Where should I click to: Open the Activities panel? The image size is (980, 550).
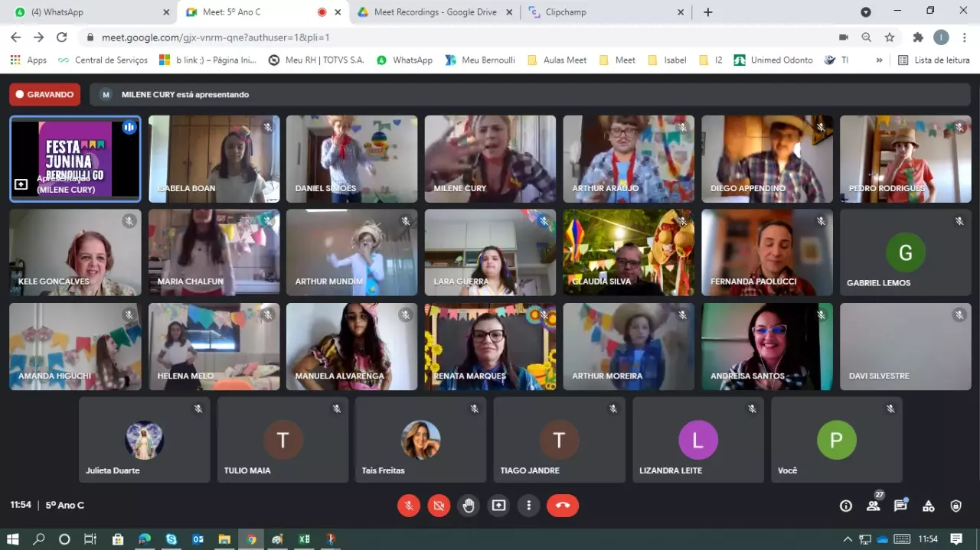pyautogui.click(x=928, y=506)
